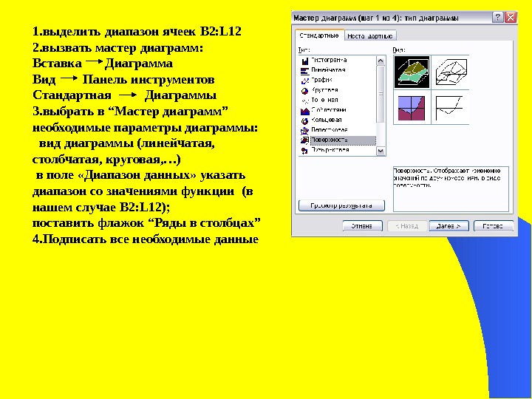Select the Линейчатая bar chart icon
Viewport: 532px width, 399px height.
click(304, 71)
